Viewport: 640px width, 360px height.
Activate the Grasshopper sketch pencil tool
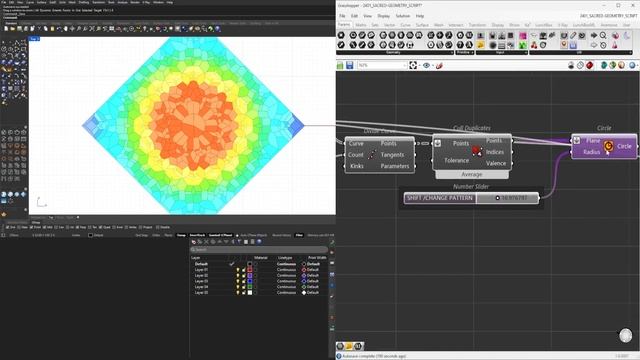439,65
